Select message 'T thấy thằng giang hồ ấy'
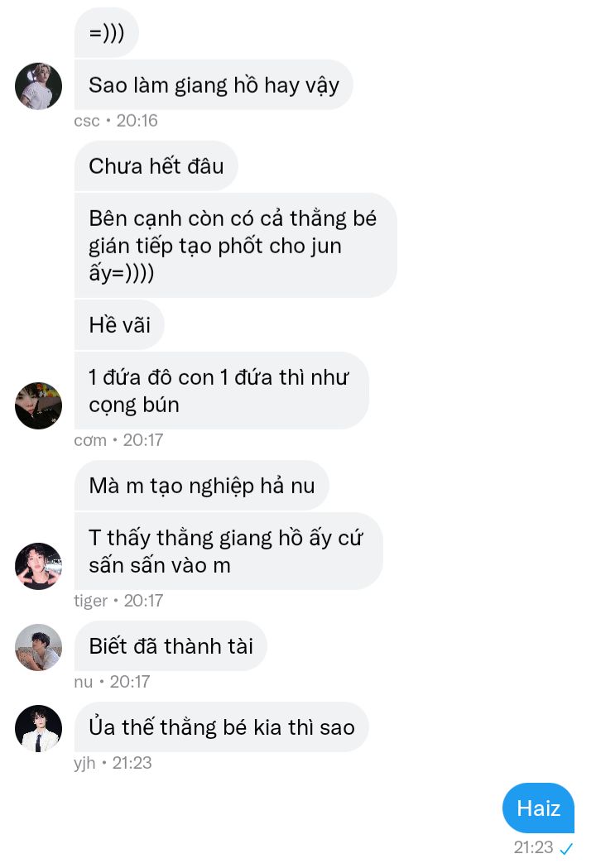This screenshot has height=868, width=596. click(228, 551)
